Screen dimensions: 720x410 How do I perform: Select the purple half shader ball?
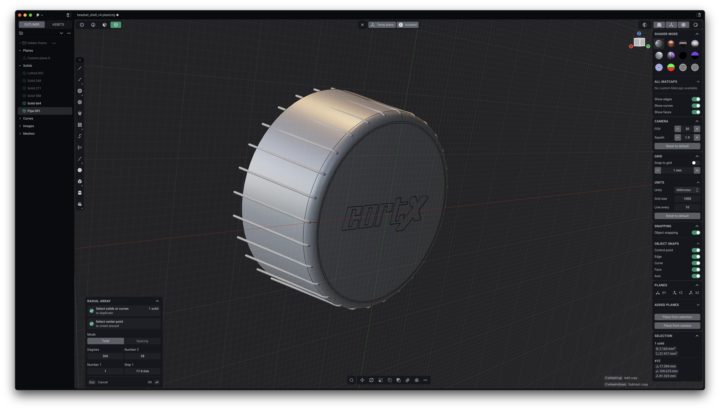695,56
